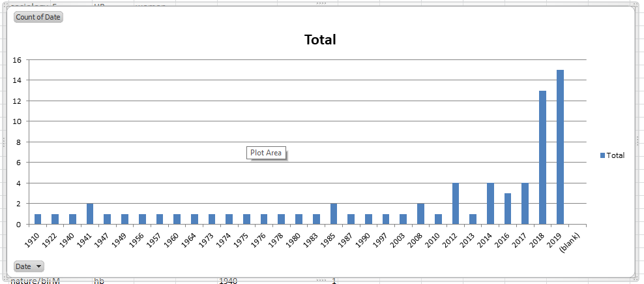Image resolution: width=644 pixels, height=284 pixels.
Task: Select the 2018 bar in chart
Action: coord(542,157)
